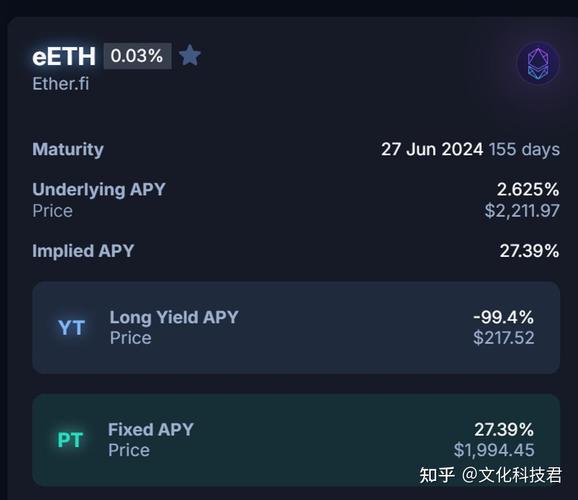Toggle the favorite star next to eETH

coord(190,55)
